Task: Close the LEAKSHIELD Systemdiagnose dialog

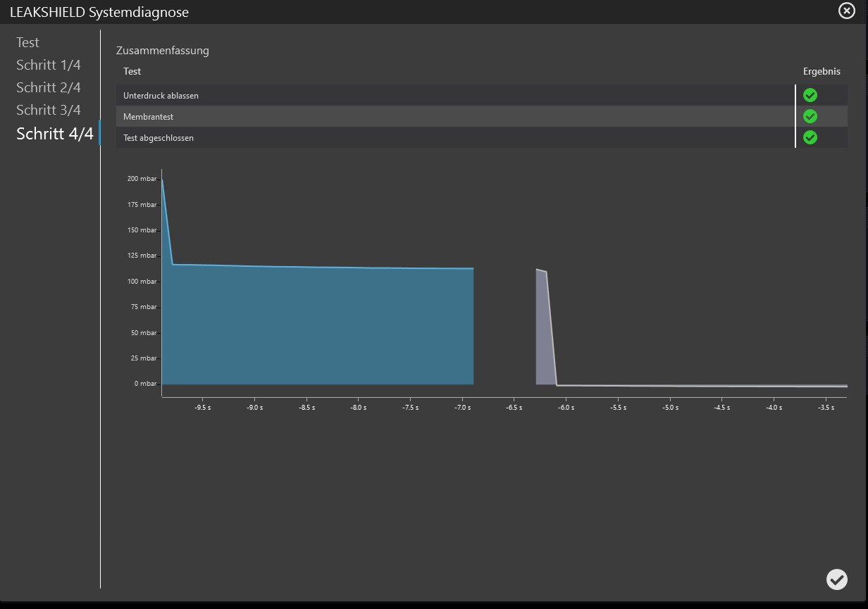Action: coord(846,11)
